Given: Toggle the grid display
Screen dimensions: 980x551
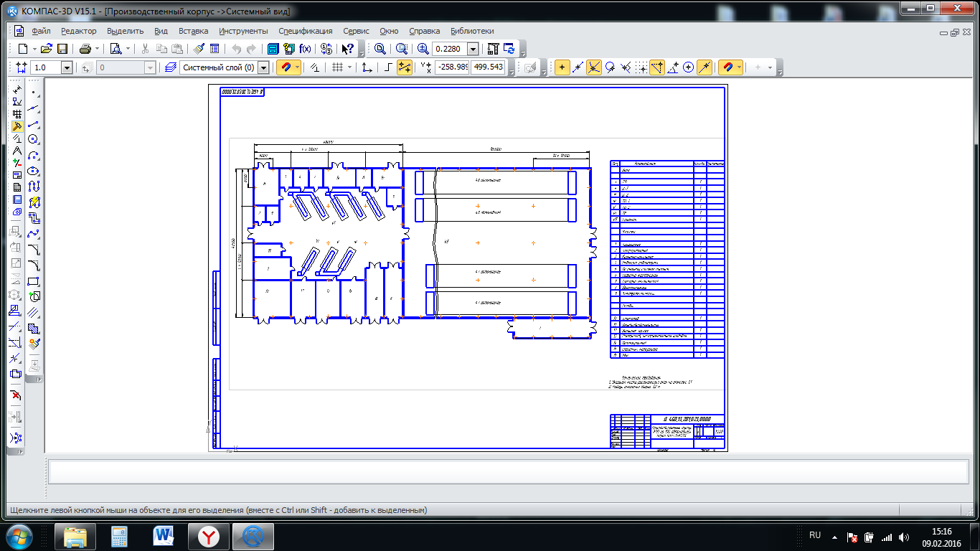Looking at the screenshot, I should coord(336,67).
